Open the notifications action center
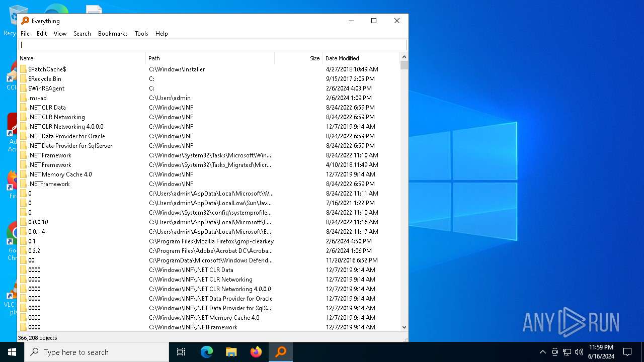 tap(627, 352)
